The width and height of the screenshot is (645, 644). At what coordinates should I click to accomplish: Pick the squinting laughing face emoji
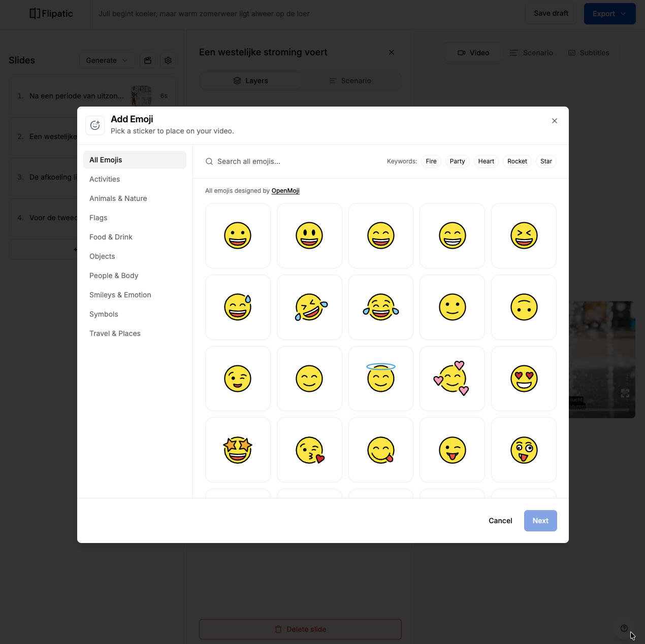pos(524,235)
